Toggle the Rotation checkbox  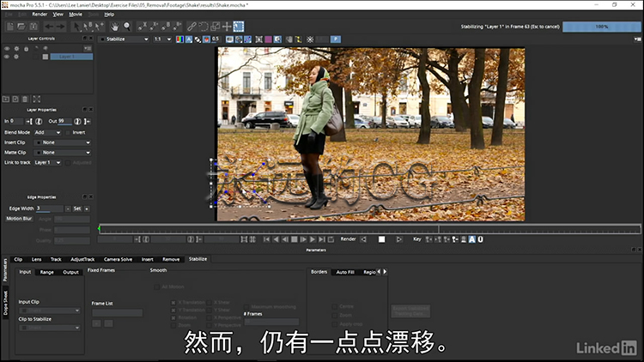[173, 317]
